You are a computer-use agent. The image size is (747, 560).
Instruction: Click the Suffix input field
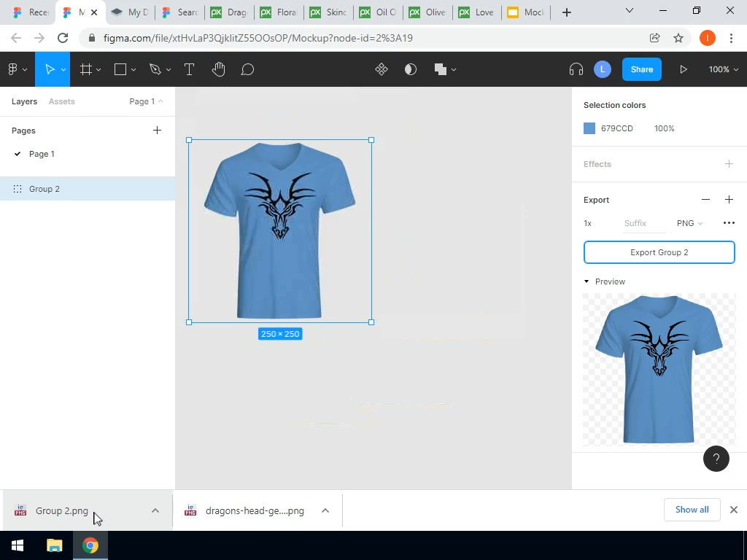645,223
